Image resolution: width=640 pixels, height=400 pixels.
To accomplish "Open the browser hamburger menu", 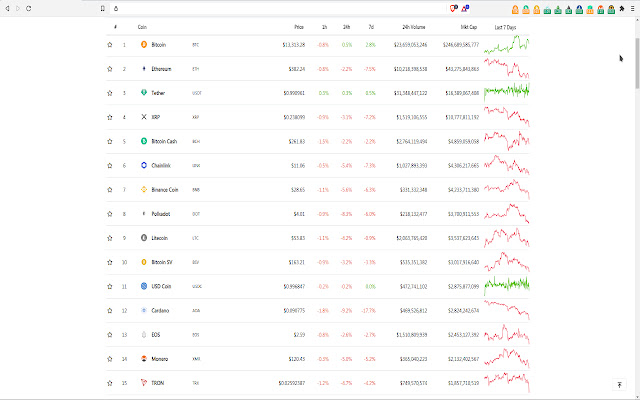I will click(633, 8).
